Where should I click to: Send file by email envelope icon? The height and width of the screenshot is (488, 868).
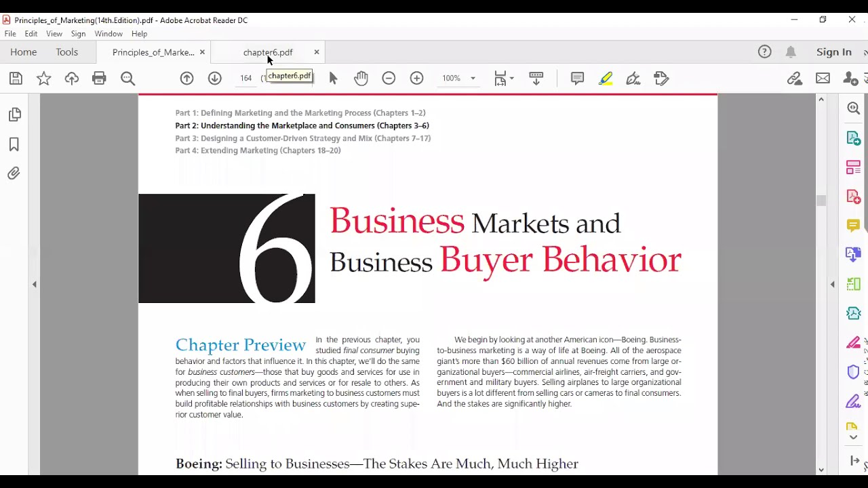[823, 79]
